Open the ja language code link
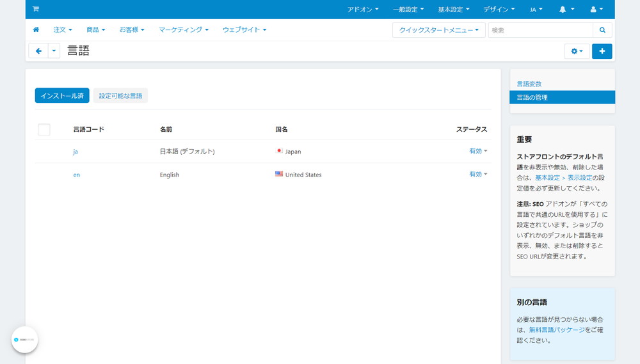640x364 pixels. pyautogui.click(x=75, y=152)
